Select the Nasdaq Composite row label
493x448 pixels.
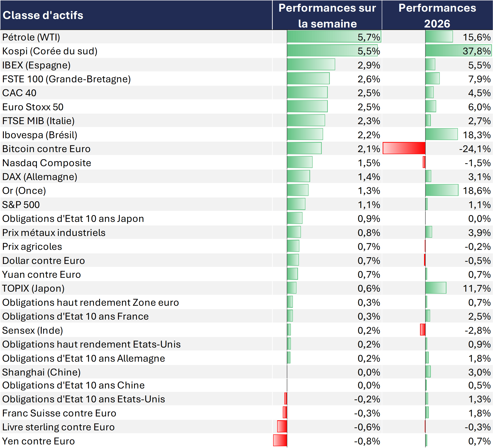coord(47,163)
